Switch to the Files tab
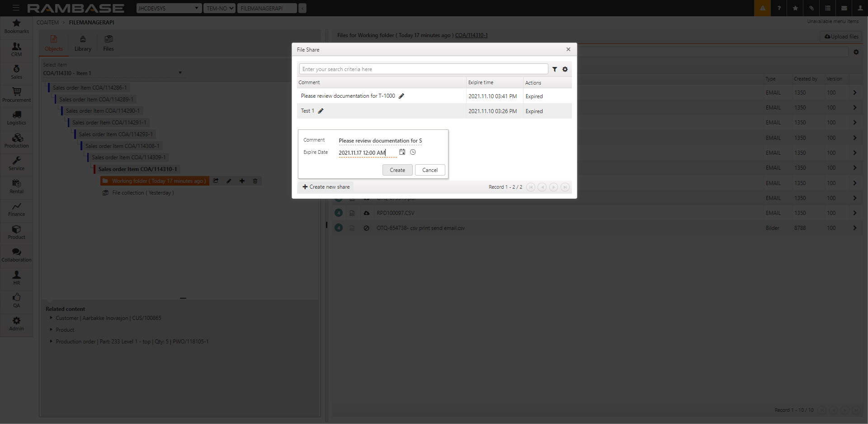Screen dimensions: 868x424 [x=108, y=43]
